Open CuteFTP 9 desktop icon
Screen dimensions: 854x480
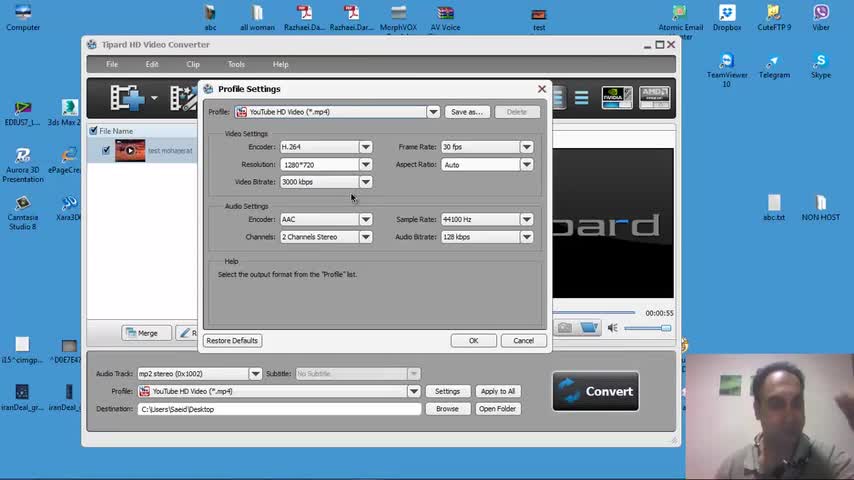click(x=774, y=17)
